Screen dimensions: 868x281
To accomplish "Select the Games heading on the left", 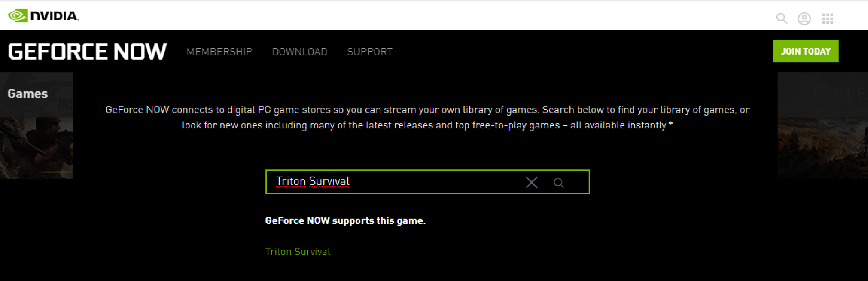I will 28,94.
